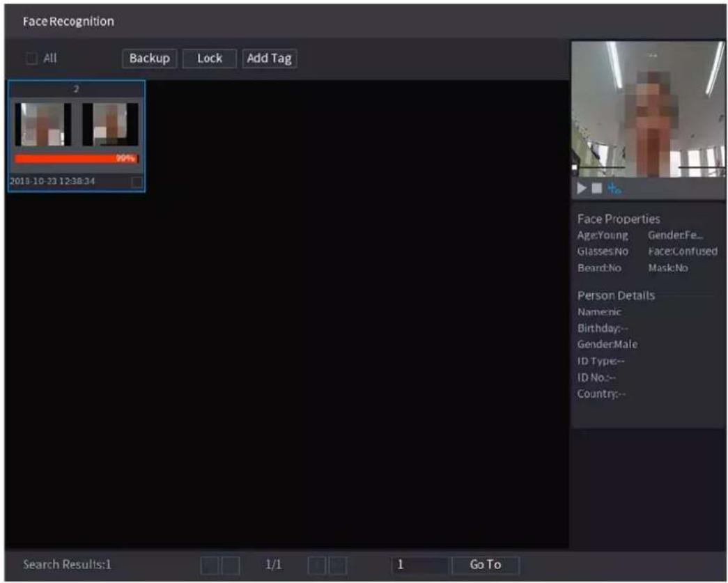Viewport: 728px width, 583px height.
Task: Go to the next results page
Action: tap(317, 566)
